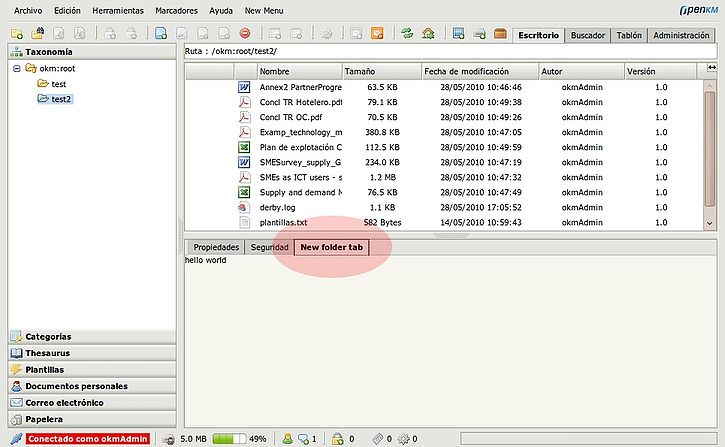This screenshot has height=447, width=725.
Task: Open the Seguridad tab
Action: (270, 247)
